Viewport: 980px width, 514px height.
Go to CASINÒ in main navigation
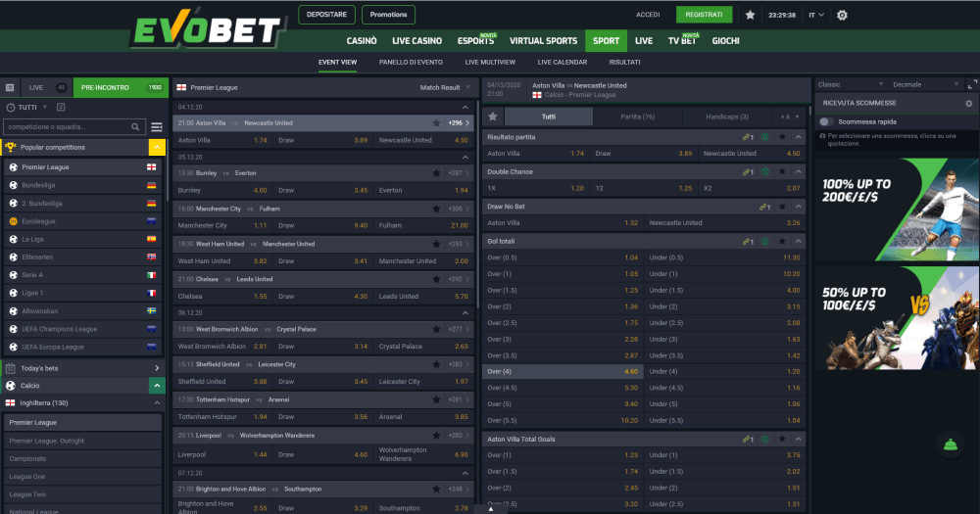point(362,40)
